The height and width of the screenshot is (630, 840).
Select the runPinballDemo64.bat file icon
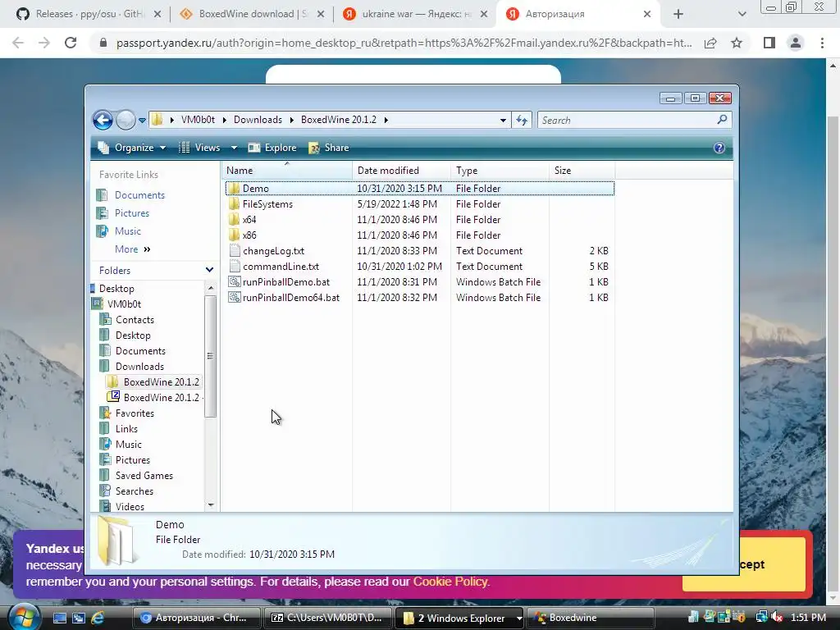[234, 297]
